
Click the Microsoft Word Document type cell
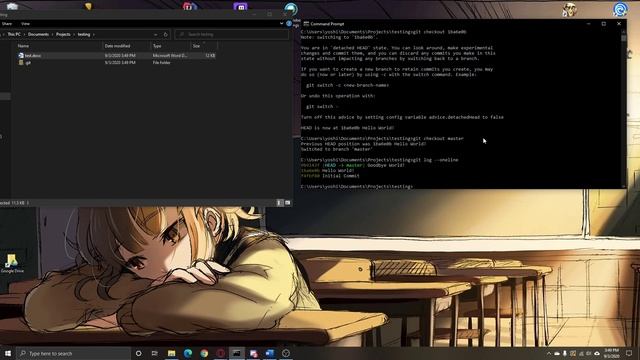[170, 56]
